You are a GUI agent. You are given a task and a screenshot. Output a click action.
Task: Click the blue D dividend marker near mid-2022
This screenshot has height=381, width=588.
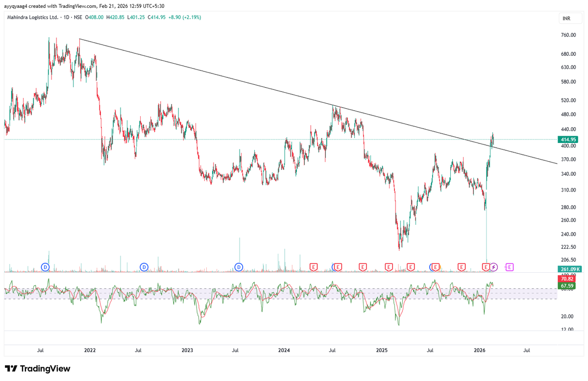point(144,267)
